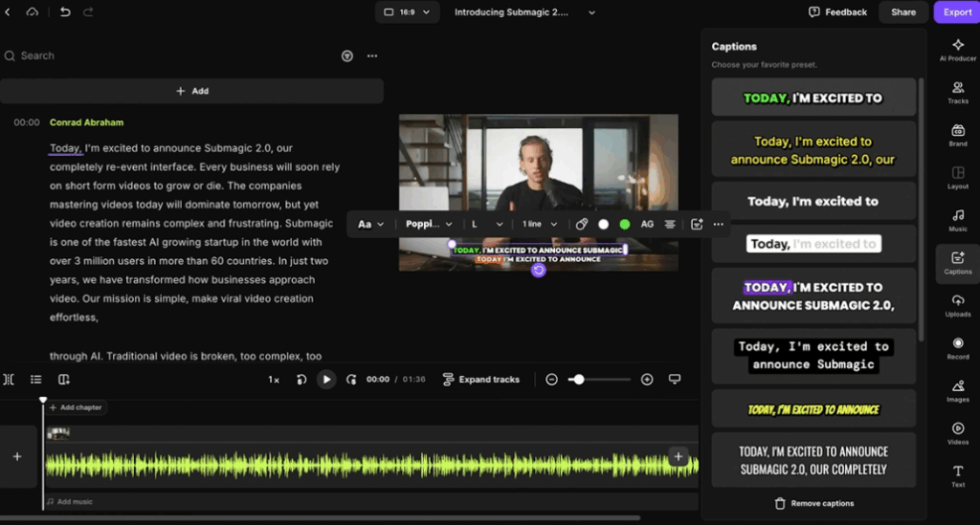Open the green highlight color swatch
980x525 pixels.
[x=624, y=224]
